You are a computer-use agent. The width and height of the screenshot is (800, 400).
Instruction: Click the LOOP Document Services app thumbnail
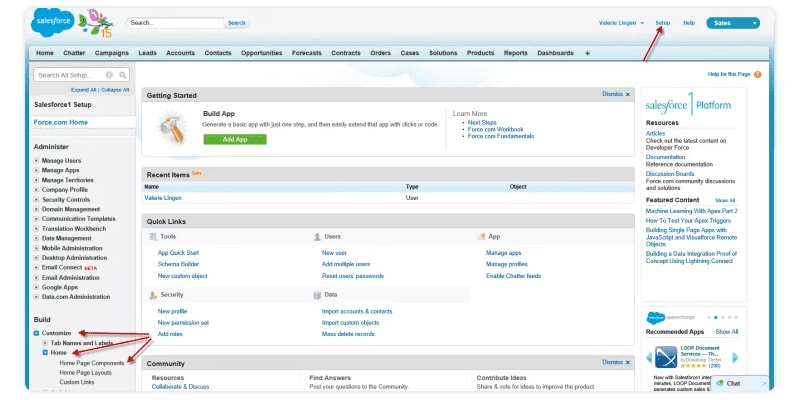click(x=666, y=357)
